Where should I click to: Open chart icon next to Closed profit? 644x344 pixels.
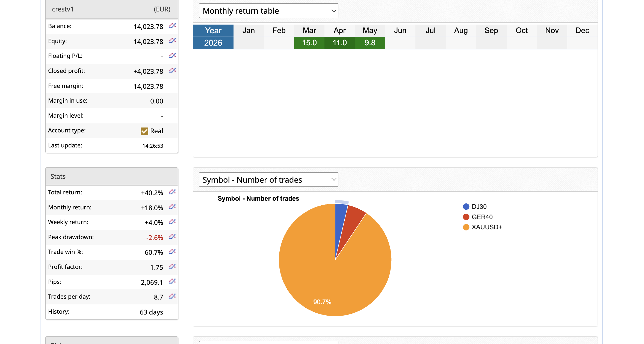click(172, 70)
